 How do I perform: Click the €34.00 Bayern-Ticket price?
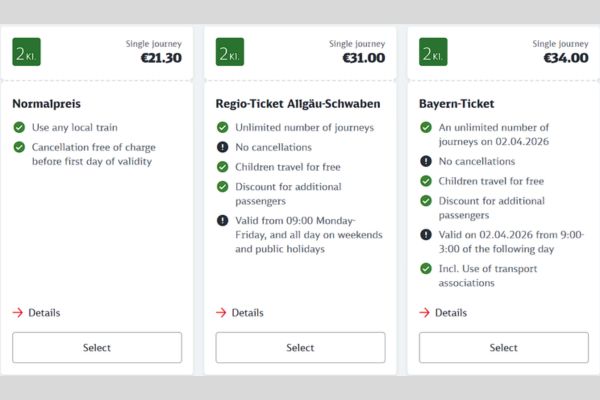click(x=565, y=58)
